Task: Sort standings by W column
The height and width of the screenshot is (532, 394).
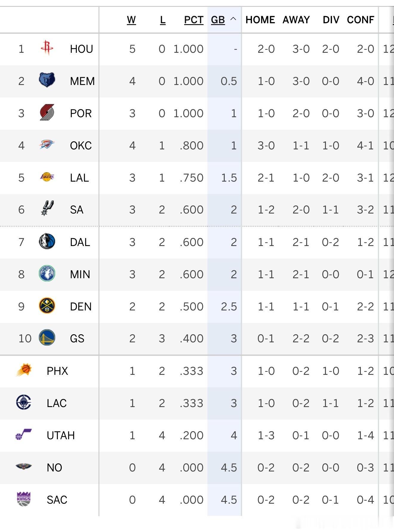Action: point(131,20)
